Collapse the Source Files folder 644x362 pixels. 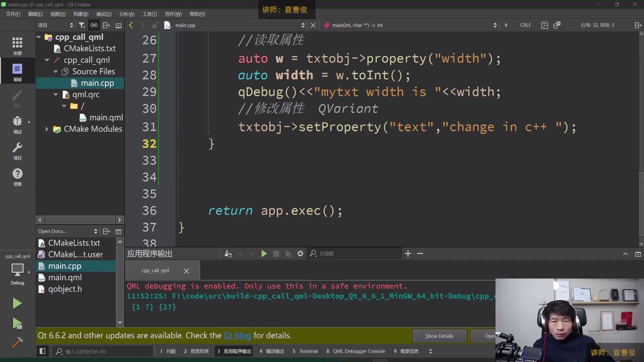pos(56,72)
